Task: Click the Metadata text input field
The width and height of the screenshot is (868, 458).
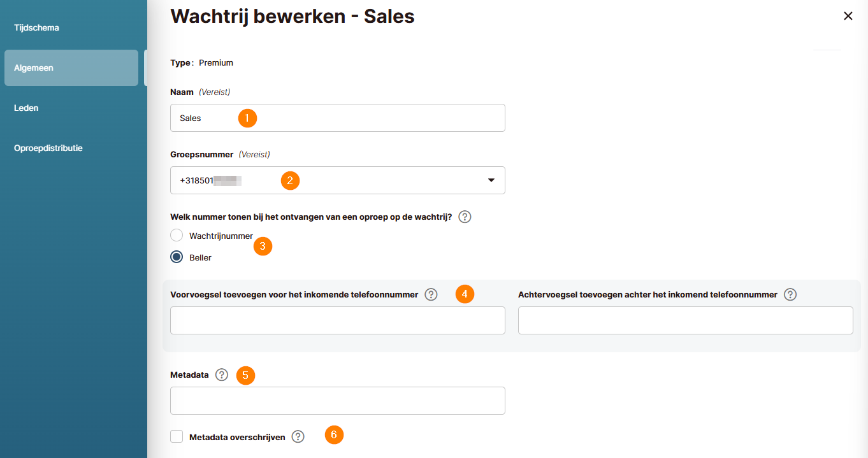Action: (337, 401)
